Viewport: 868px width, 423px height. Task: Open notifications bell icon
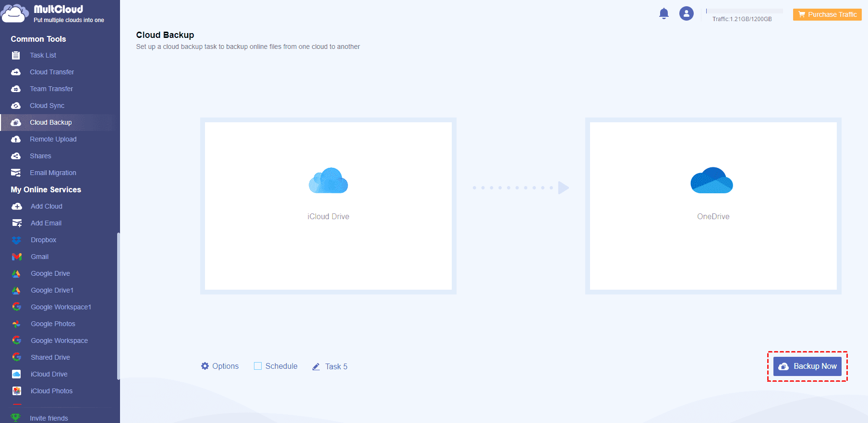[664, 13]
